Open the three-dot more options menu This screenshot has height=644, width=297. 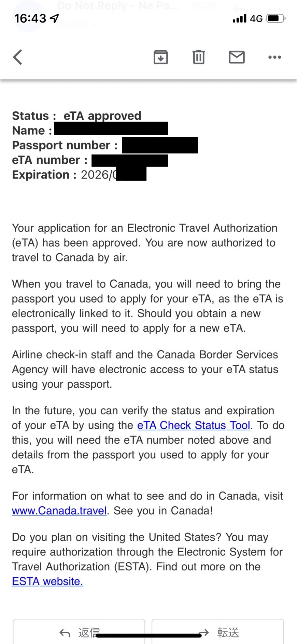coord(275,57)
